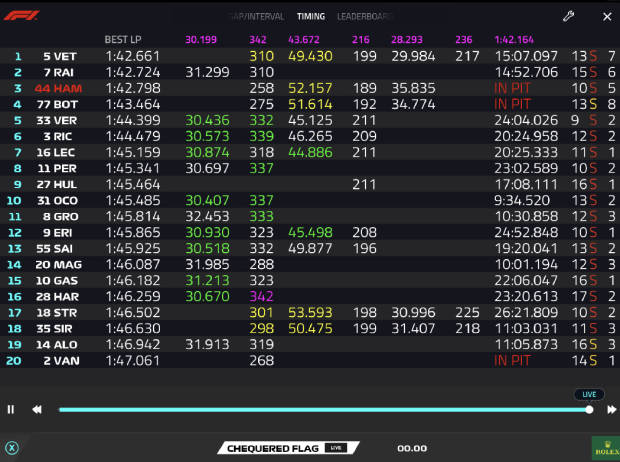Click Bottas's IN PIT status
620x462 pixels.
(512, 104)
